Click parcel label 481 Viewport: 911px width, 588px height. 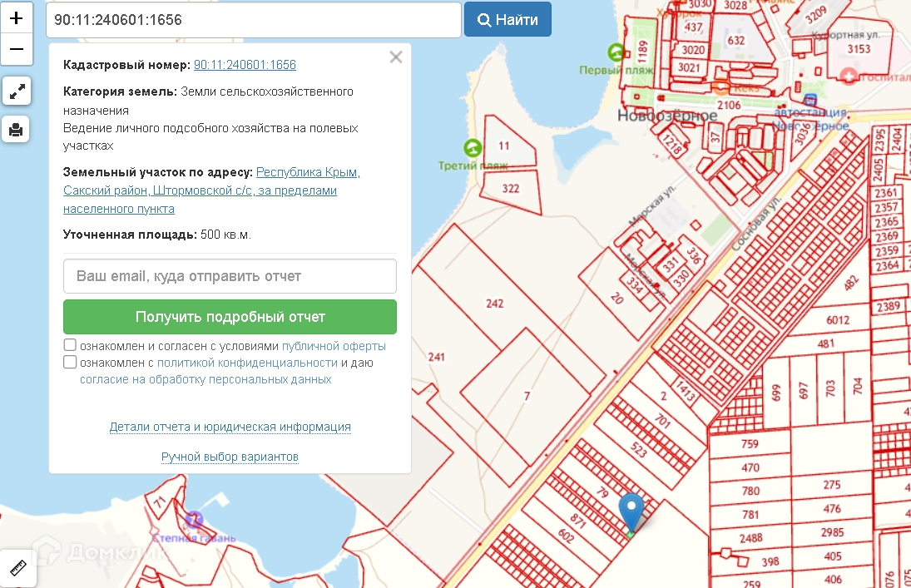pyautogui.click(x=825, y=344)
